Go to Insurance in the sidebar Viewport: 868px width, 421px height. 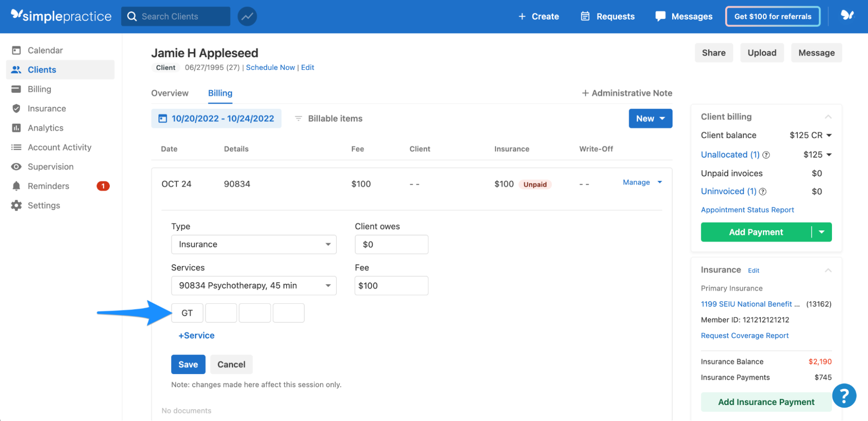tap(46, 109)
